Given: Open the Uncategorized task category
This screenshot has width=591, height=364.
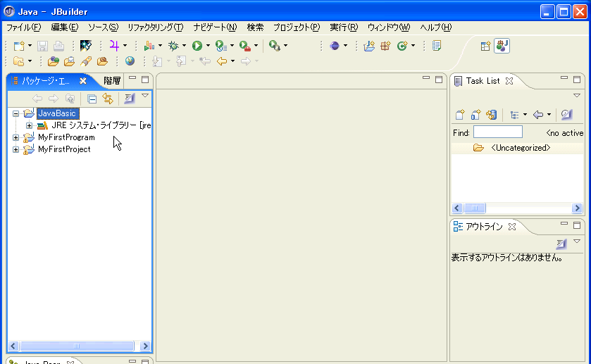Looking at the screenshot, I should 520,148.
